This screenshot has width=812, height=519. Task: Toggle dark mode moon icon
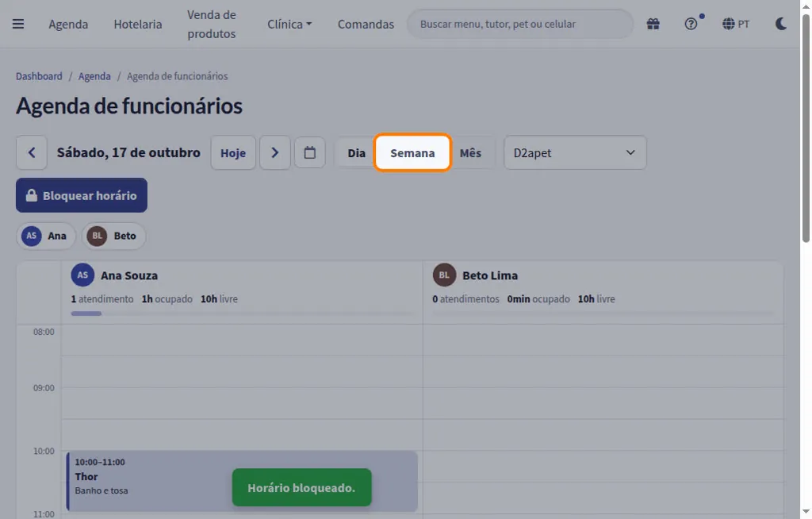coord(781,24)
